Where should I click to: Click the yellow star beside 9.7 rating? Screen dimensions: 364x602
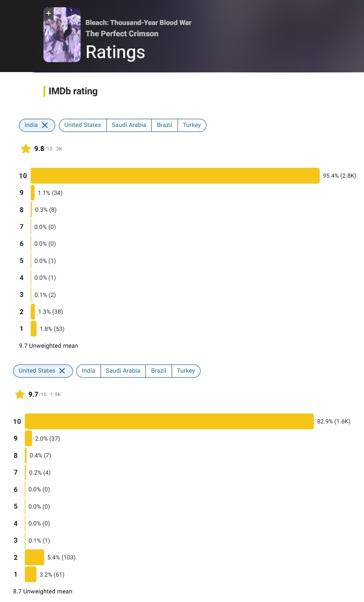coord(20,394)
